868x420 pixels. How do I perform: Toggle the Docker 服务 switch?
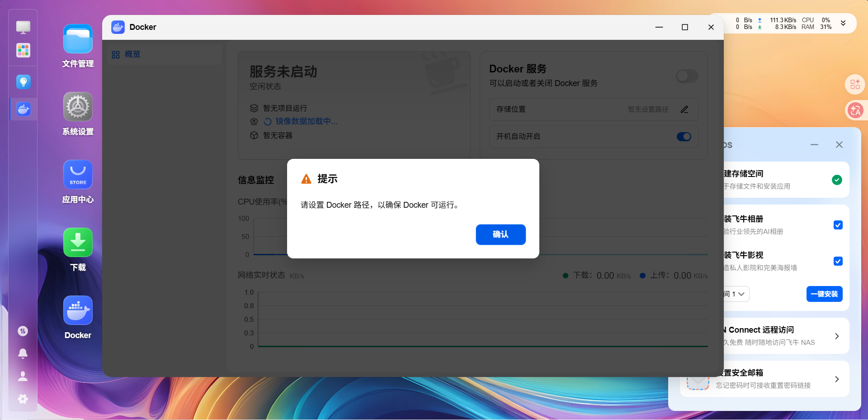(687, 76)
